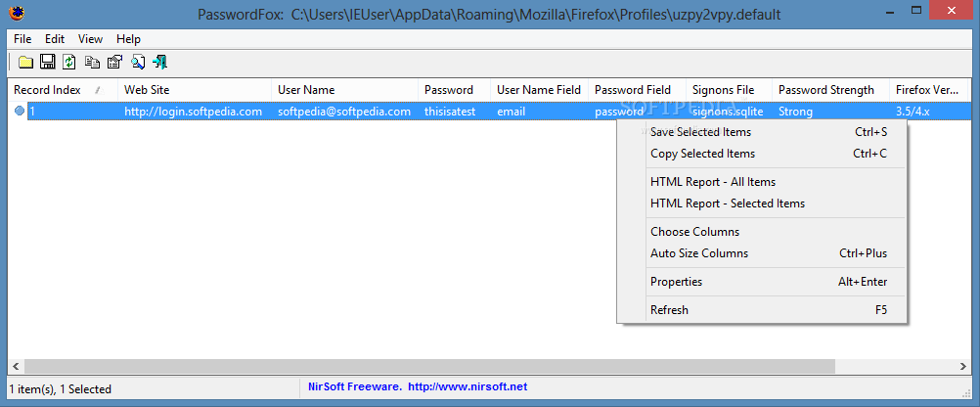The width and height of the screenshot is (980, 407).
Task: Click Auto Size Columns entry
Action: tap(762, 253)
